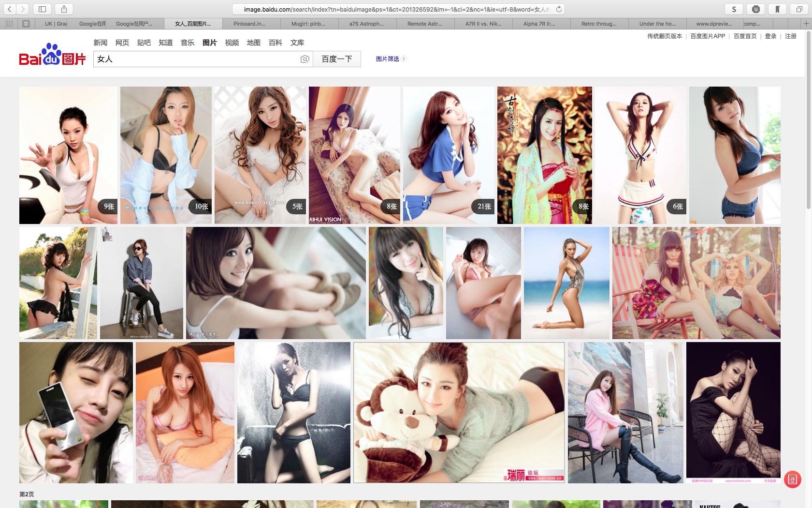Image resolution: width=812 pixels, height=508 pixels.
Task: Click the red feedback icon
Action: 793,479
